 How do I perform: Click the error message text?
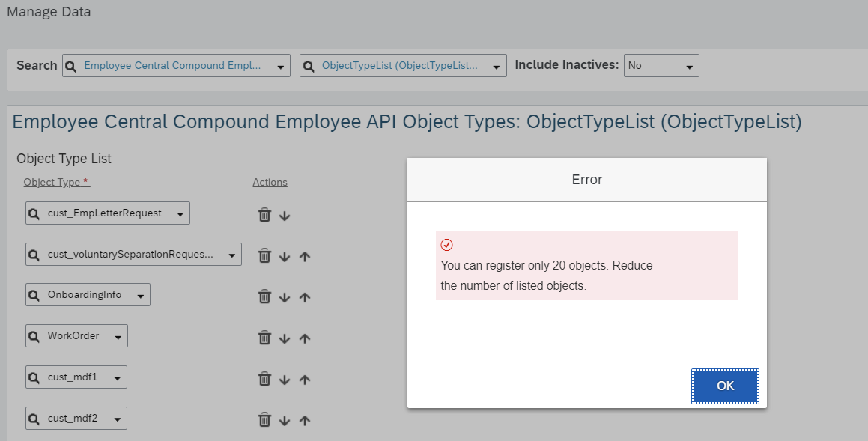[547, 276]
